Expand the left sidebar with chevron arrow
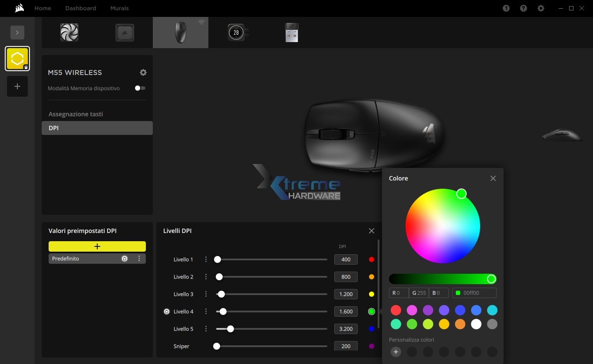 pyautogui.click(x=17, y=33)
